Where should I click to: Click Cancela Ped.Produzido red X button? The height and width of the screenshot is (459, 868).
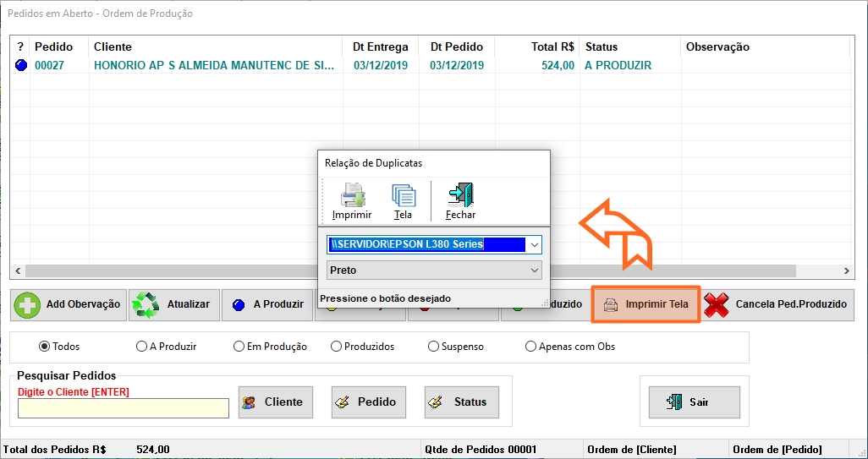[x=777, y=304]
